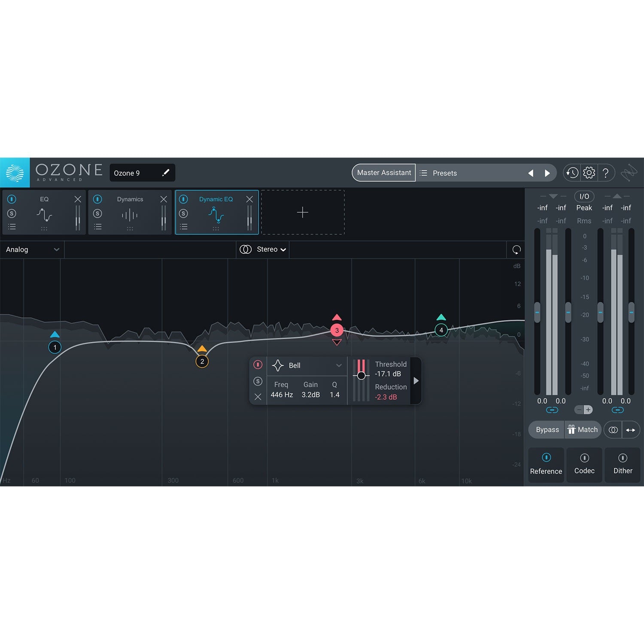Image resolution: width=644 pixels, height=644 pixels.
Task: Click the stereo channel rings icon near Match
Action: [613, 430]
